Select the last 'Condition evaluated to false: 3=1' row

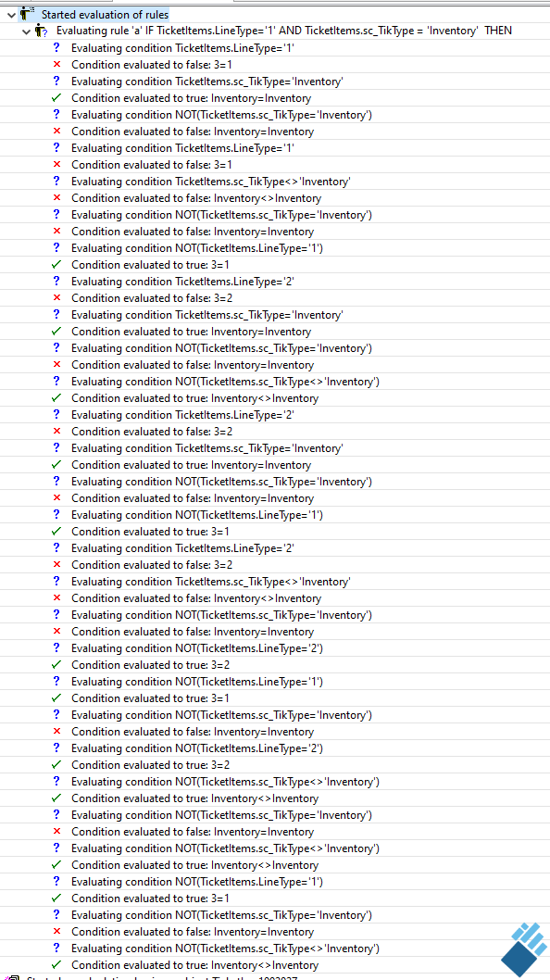coord(151,164)
